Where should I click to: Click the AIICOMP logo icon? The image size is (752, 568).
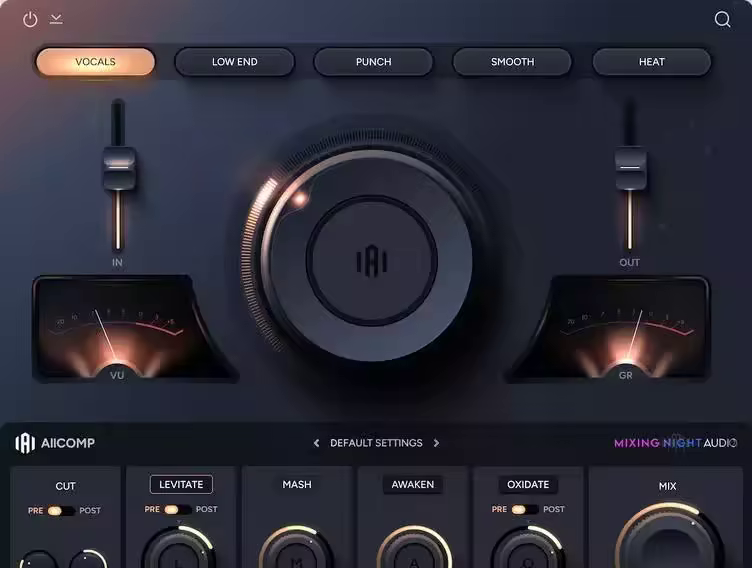point(25,443)
